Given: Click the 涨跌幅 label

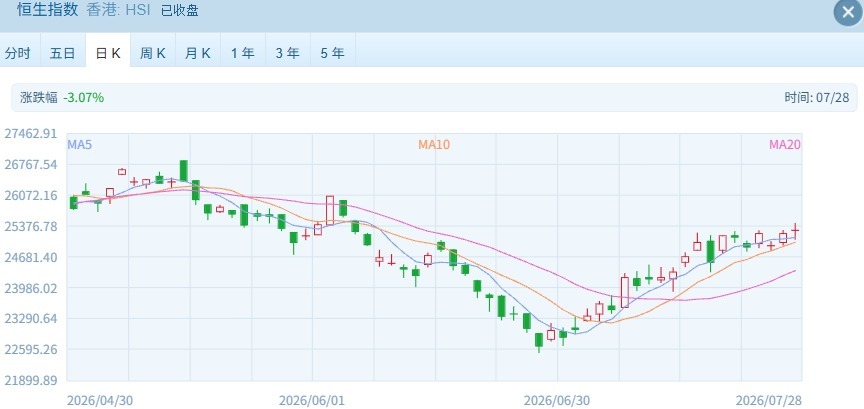Looking at the screenshot, I should click(39, 98).
